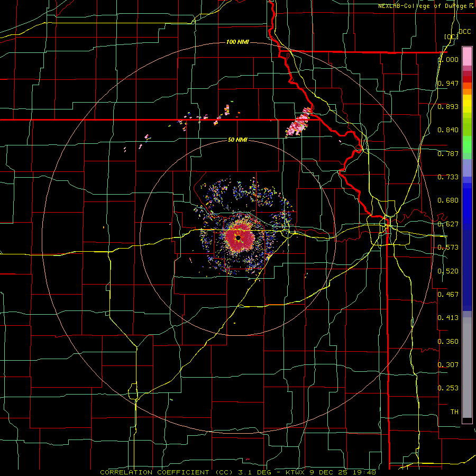Click the 0.840 scale value
476x476 pixels.
tap(448, 130)
